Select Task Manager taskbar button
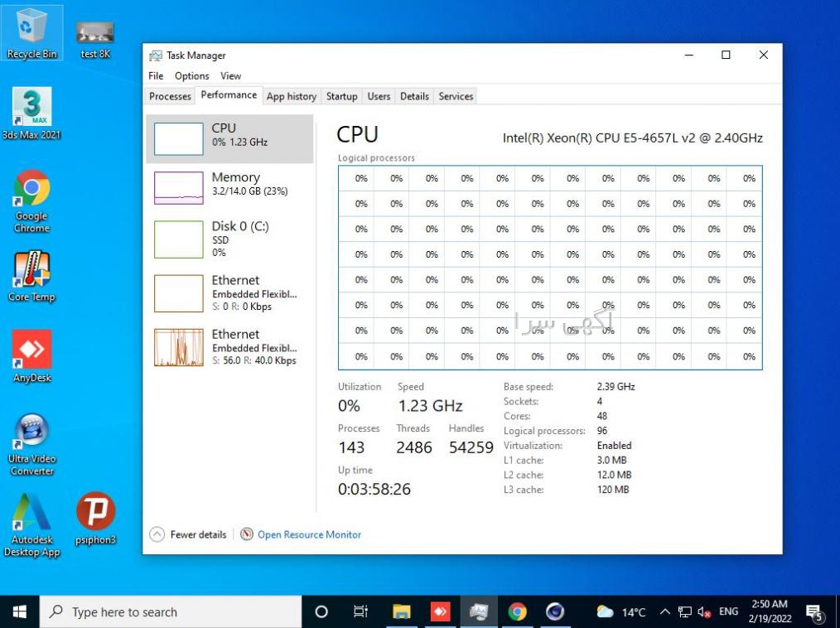The height and width of the screenshot is (628, 840). click(x=478, y=611)
